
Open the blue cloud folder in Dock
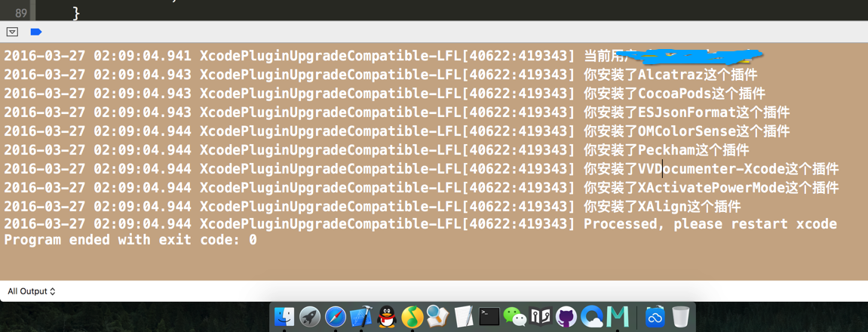(655, 316)
